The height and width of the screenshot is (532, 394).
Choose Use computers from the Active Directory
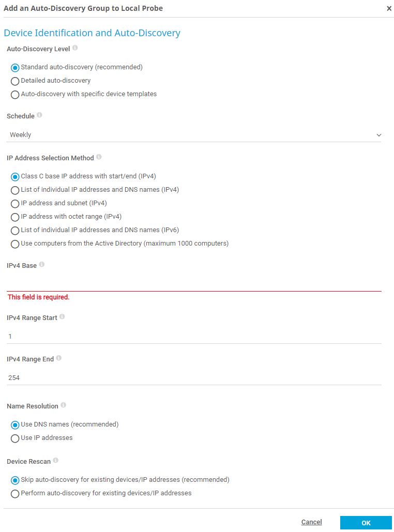click(x=15, y=244)
